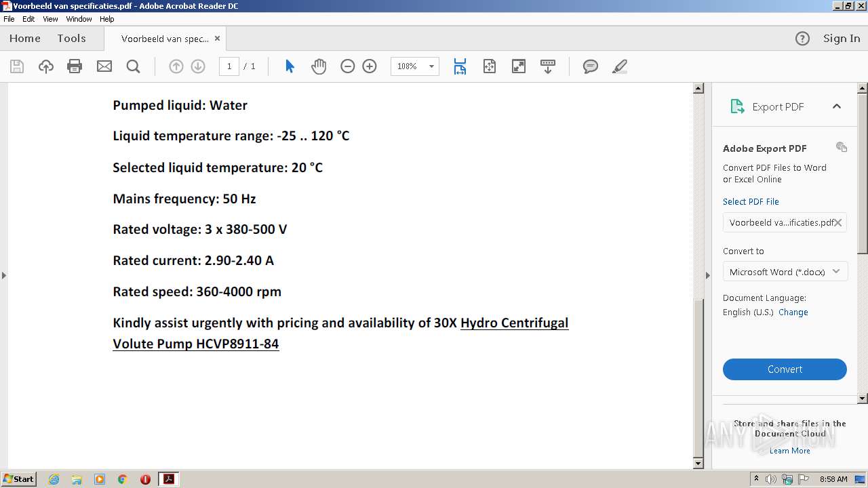
Task: Open the find text magnifier icon
Action: coord(133,66)
